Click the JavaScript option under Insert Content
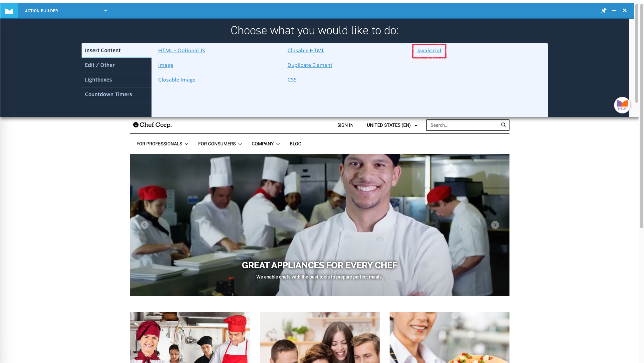This screenshot has width=644, height=363. point(429,50)
